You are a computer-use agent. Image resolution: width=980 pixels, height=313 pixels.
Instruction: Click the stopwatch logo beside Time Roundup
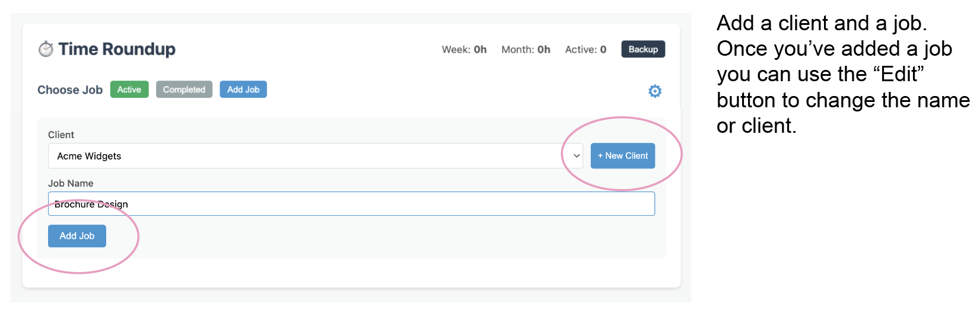click(46, 49)
